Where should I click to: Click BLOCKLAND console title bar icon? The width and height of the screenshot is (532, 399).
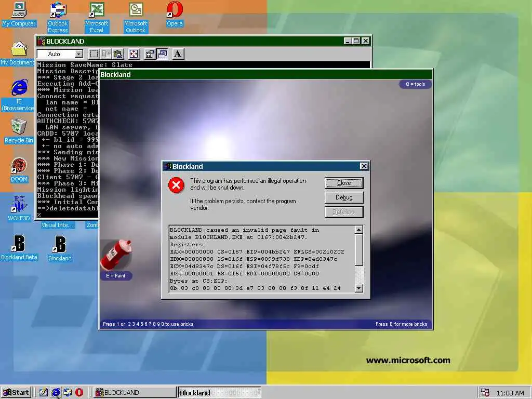(x=42, y=41)
